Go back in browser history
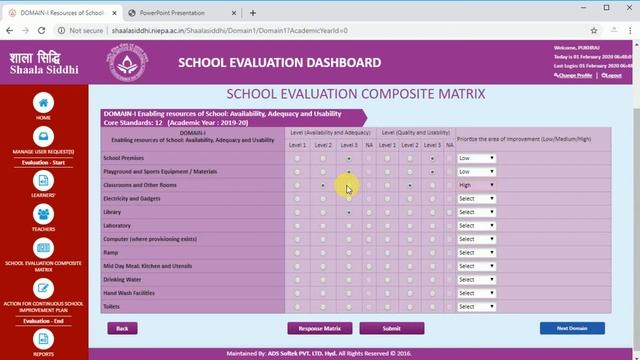This screenshot has height=360, width=640. pos(9,31)
